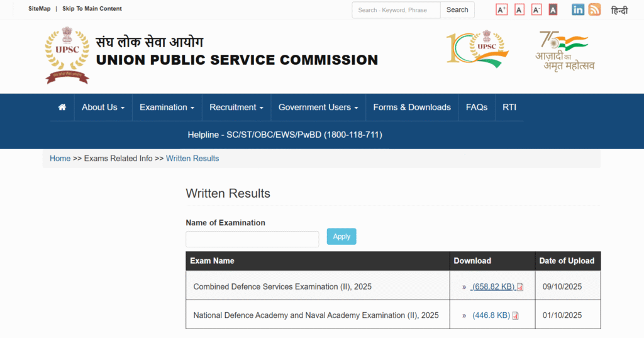The width and height of the screenshot is (644, 338).
Task: Expand the Examination dropdown menu
Action: pyautogui.click(x=167, y=108)
